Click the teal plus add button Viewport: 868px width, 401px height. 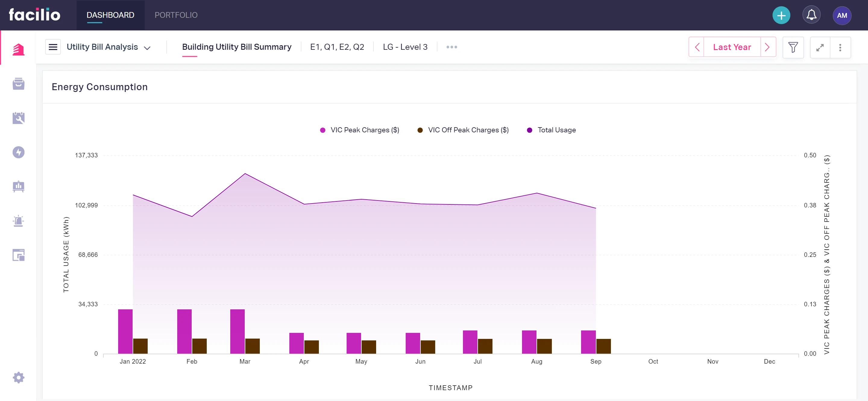(x=781, y=15)
